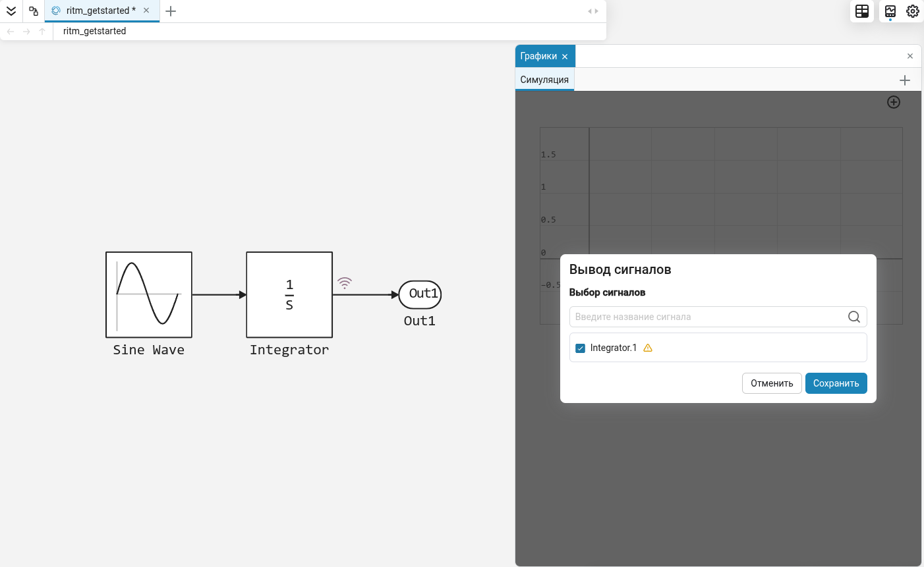This screenshot has height=567, width=924.
Task: Add a new model tab
Action: click(x=171, y=11)
